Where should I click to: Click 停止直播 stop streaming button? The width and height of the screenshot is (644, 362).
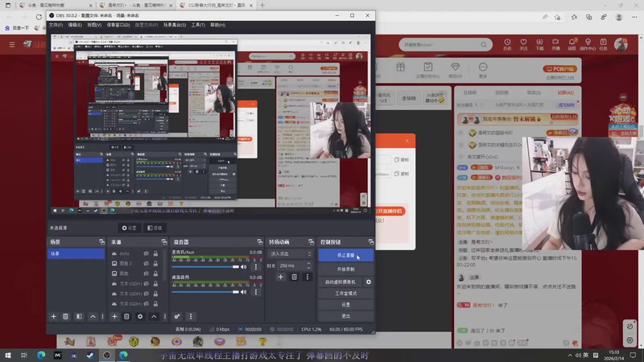[346, 255]
